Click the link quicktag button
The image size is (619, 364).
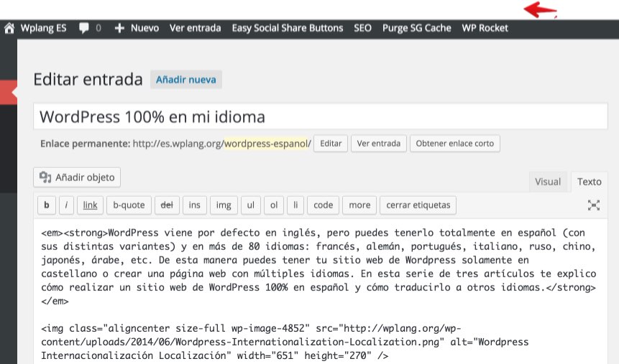pyautogui.click(x=90, y=205)
